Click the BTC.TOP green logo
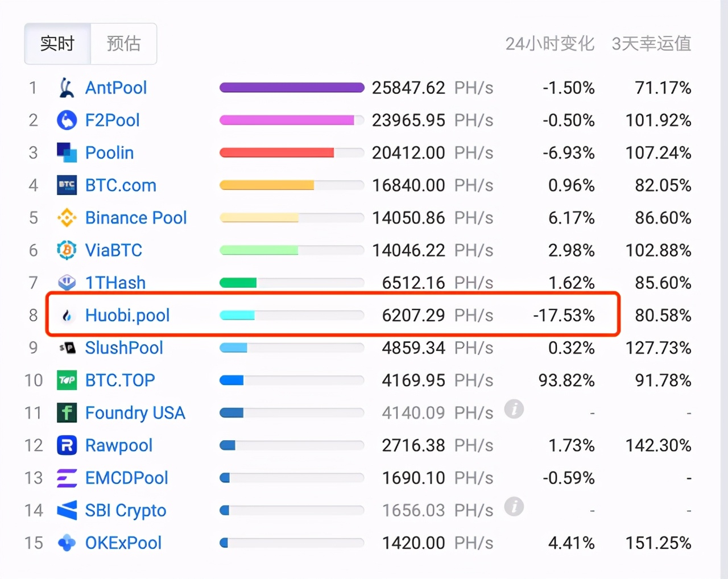The width and height of the screenshot is (728, 579). pyautogui.click(x=66, y=380)
